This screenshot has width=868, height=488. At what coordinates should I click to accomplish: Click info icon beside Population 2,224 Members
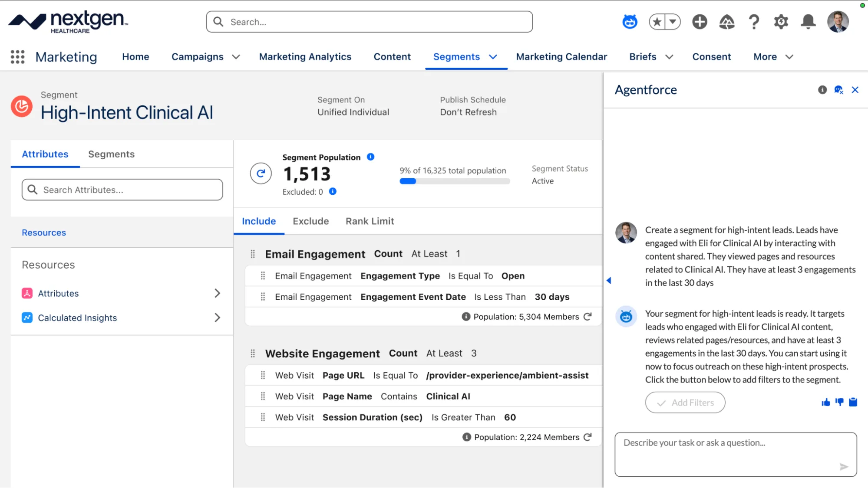(x=467, y=437)
